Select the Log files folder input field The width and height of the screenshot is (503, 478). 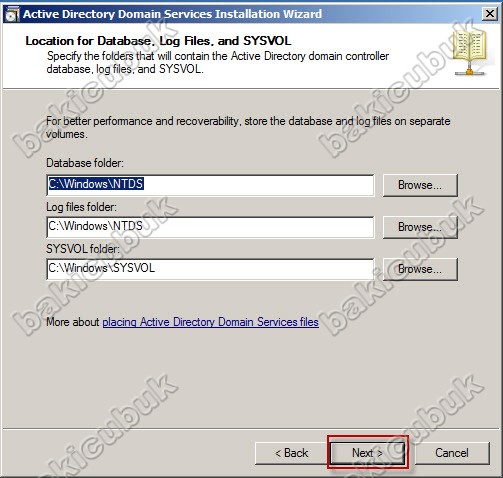point(210,227)
